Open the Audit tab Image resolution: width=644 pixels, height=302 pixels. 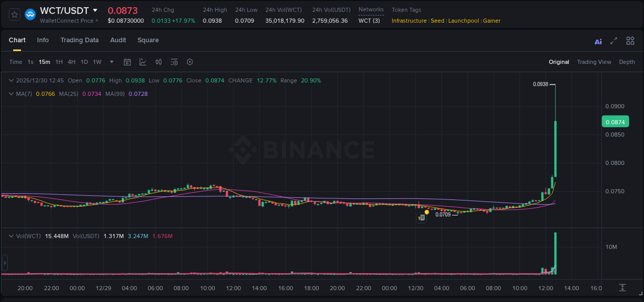(118, 40)
